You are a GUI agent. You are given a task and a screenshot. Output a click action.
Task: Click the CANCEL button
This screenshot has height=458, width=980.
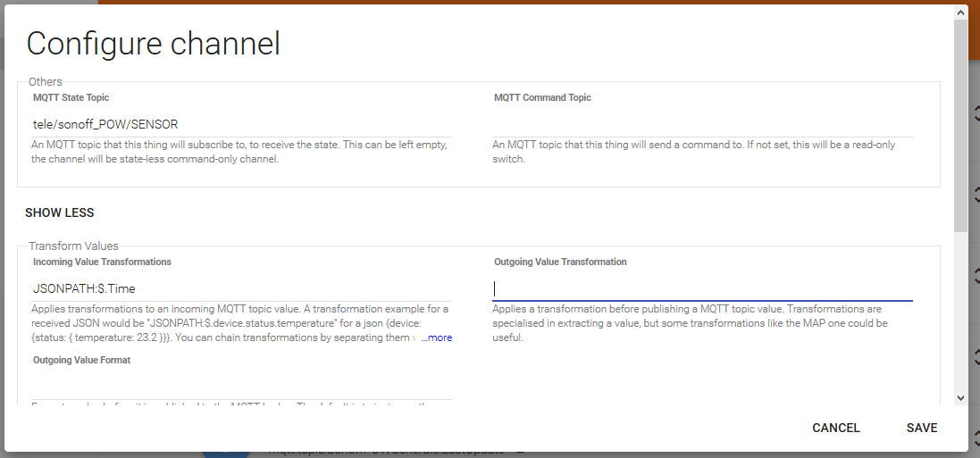[x=835, y=428]
